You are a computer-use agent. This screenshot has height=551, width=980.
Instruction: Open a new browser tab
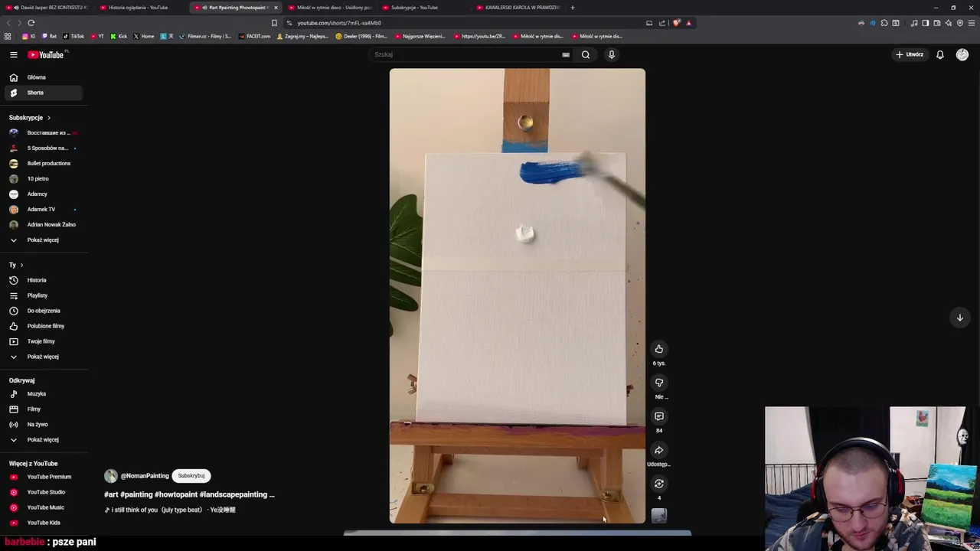(572, 8)
